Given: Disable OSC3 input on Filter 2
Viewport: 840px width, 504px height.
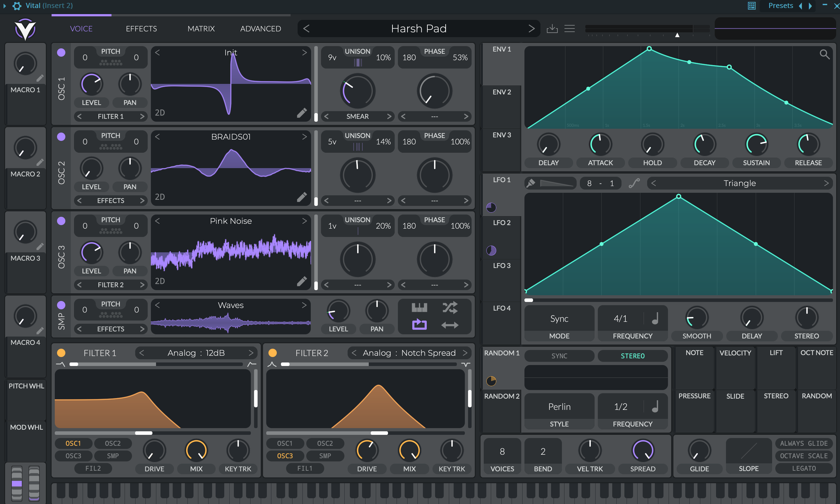Looking at the screenshot, I should (x=285, y=456).
